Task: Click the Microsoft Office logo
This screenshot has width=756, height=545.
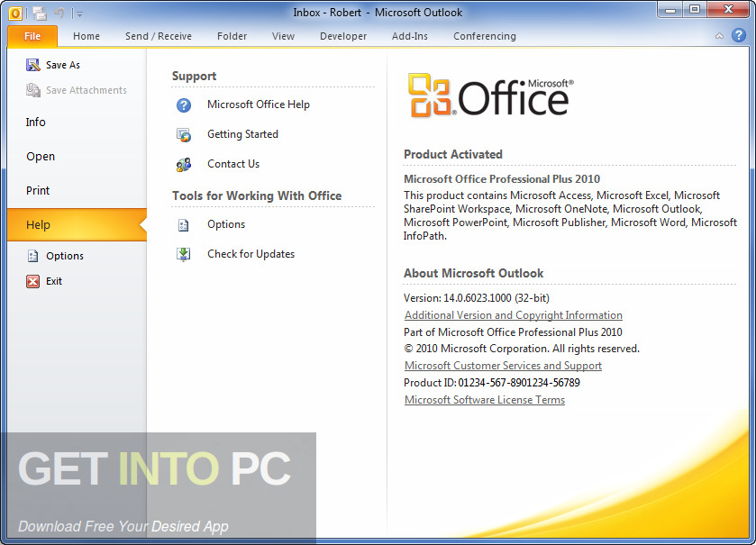Action: click(491, 95)
